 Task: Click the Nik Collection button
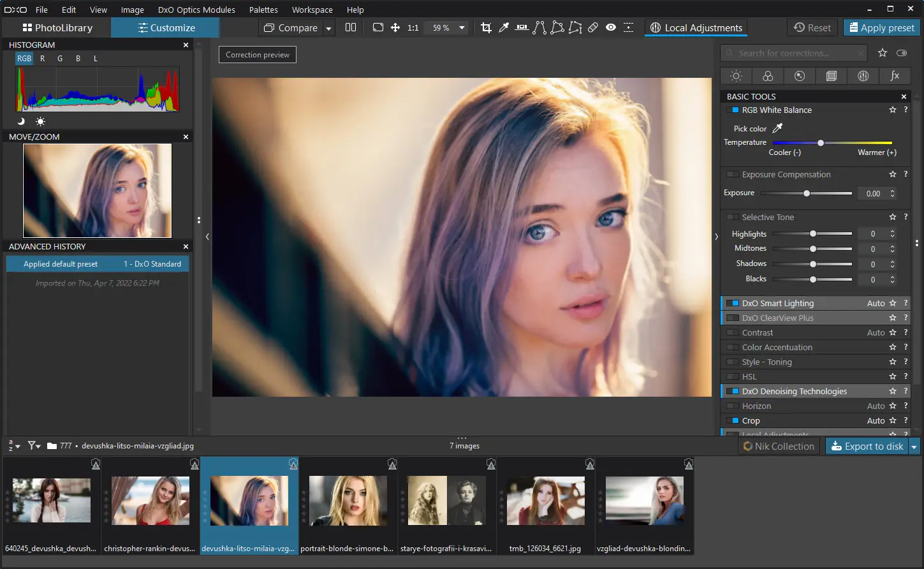point(779,447)
